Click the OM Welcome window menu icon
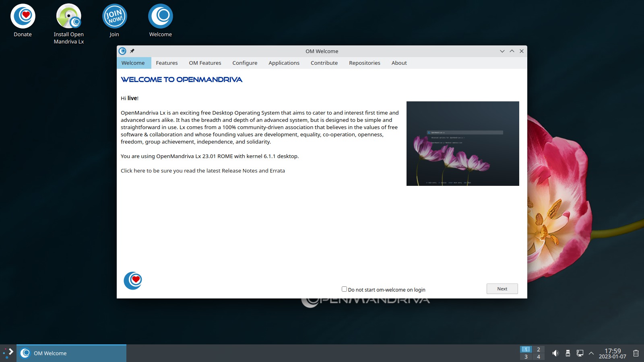644x362 pixels. pos(122,51)
